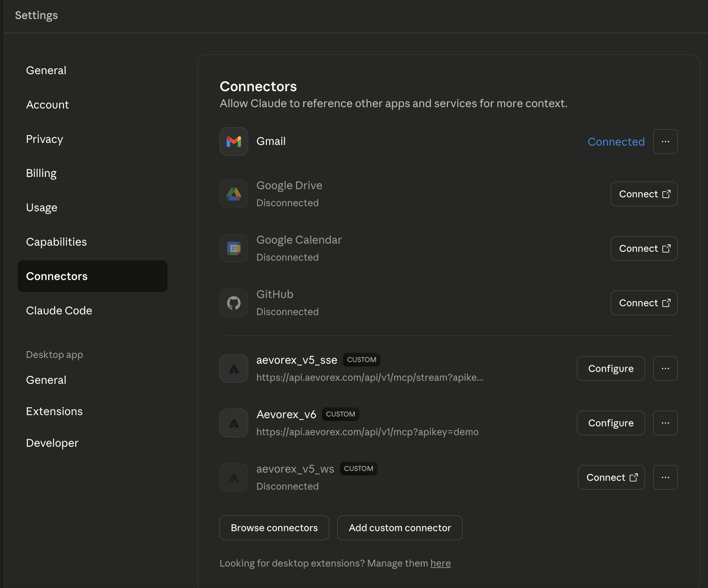Open the overflow menu for aevorex_v5_ws
Image resolution: width=708 pixels, height=588 pixels.
pyautogui.click(x=665, y=477)
